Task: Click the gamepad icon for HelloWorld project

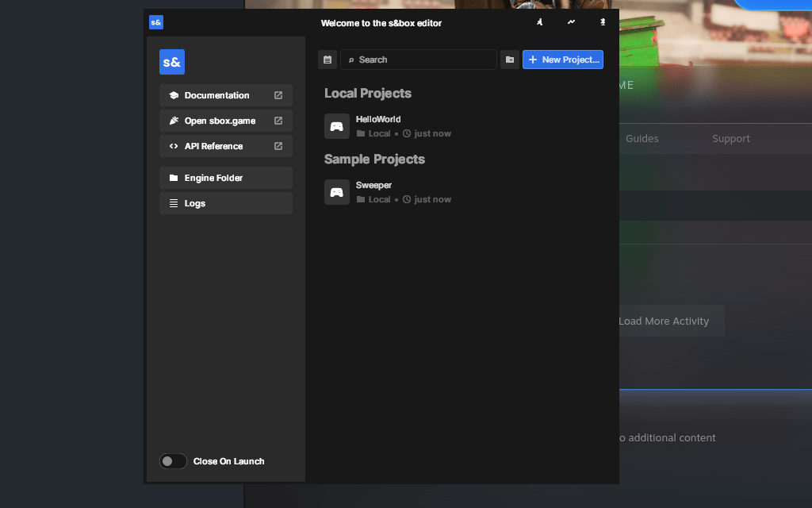Action: 336,126
